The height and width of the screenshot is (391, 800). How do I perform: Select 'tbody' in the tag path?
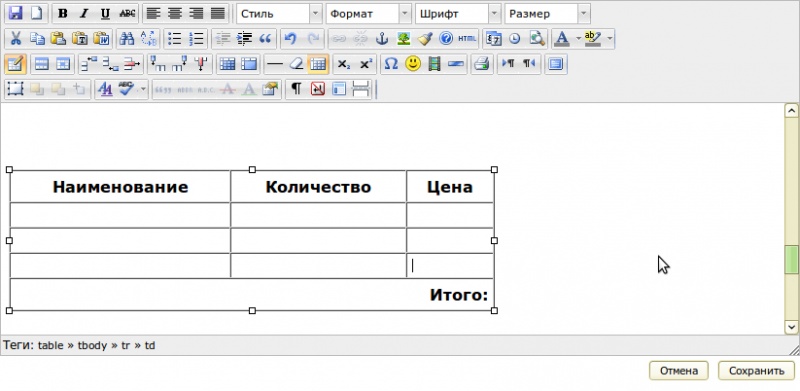pyautogui.click(x=92, y=346)
